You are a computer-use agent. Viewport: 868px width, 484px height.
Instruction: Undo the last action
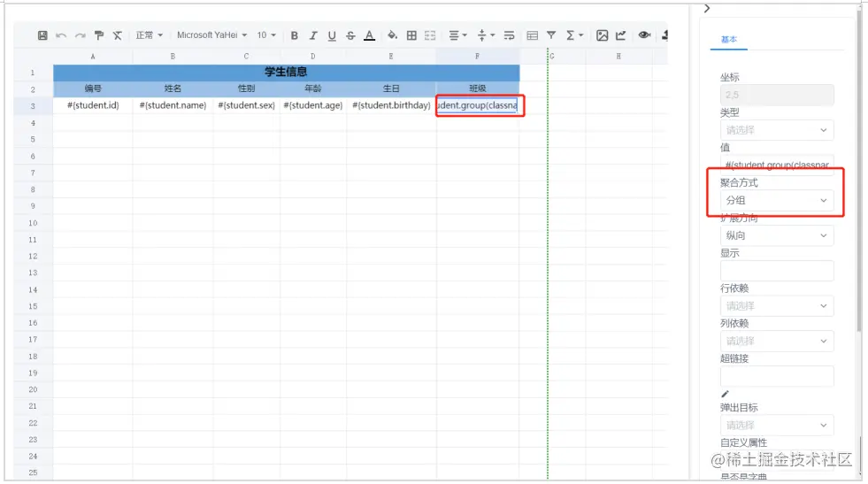pos(61,35)
